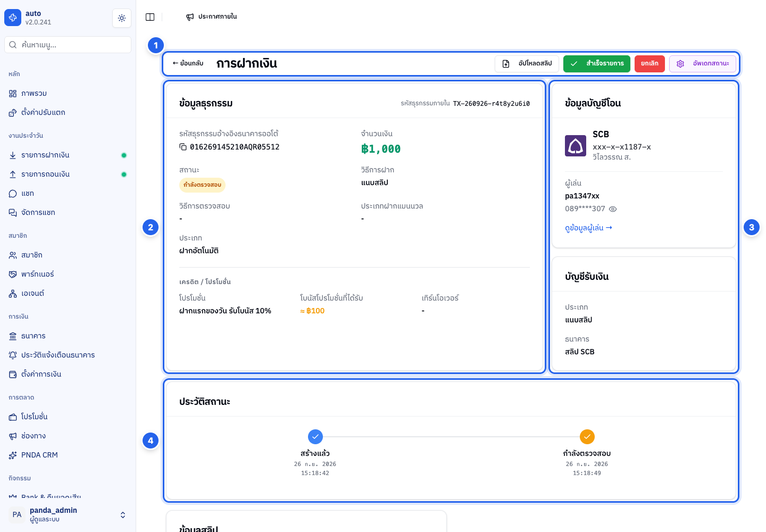The width and height of the screenshot is (766, 532).
Task: Click the upload slip document icon
Action: [x=506, y=64]
